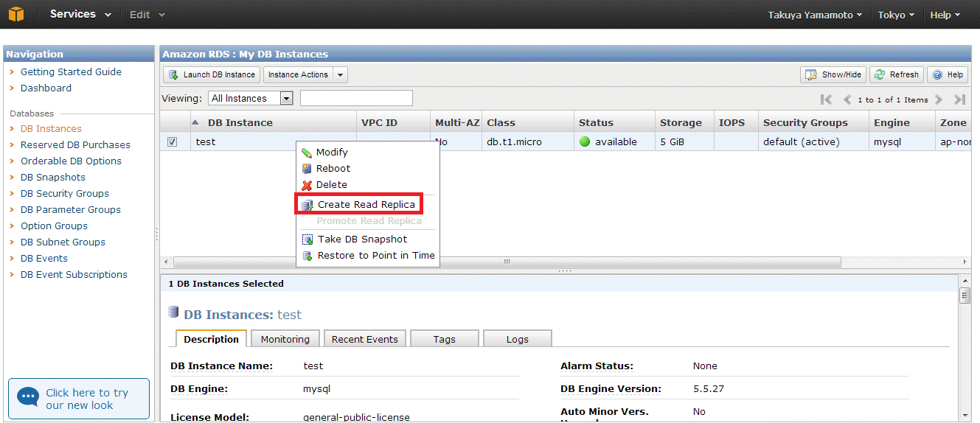Open DB Security Groups link

pyautogui.click(x=65, y=194)
